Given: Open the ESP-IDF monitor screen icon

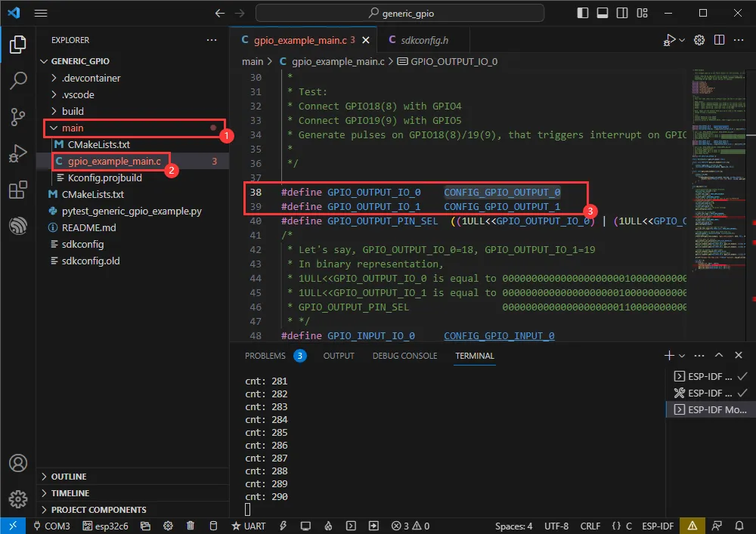Looking at the screenshot, I should [x=305, y=526].
